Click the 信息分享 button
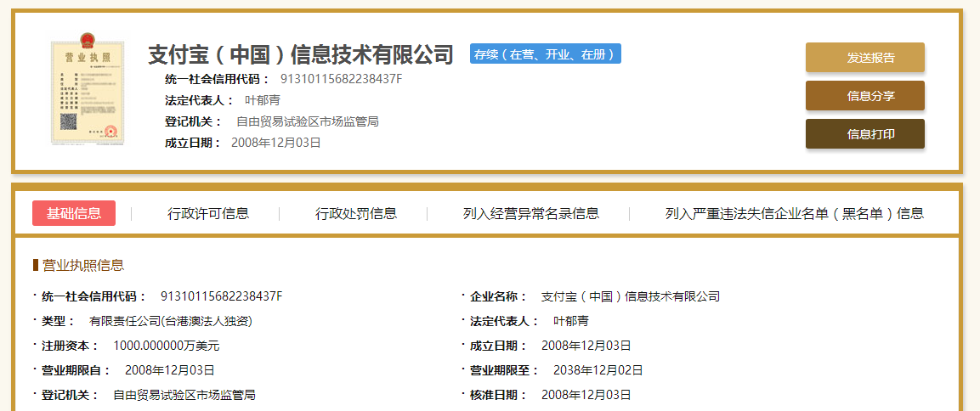Image resolution: width=980 pixels, height=411 pixels. [864, 96]
